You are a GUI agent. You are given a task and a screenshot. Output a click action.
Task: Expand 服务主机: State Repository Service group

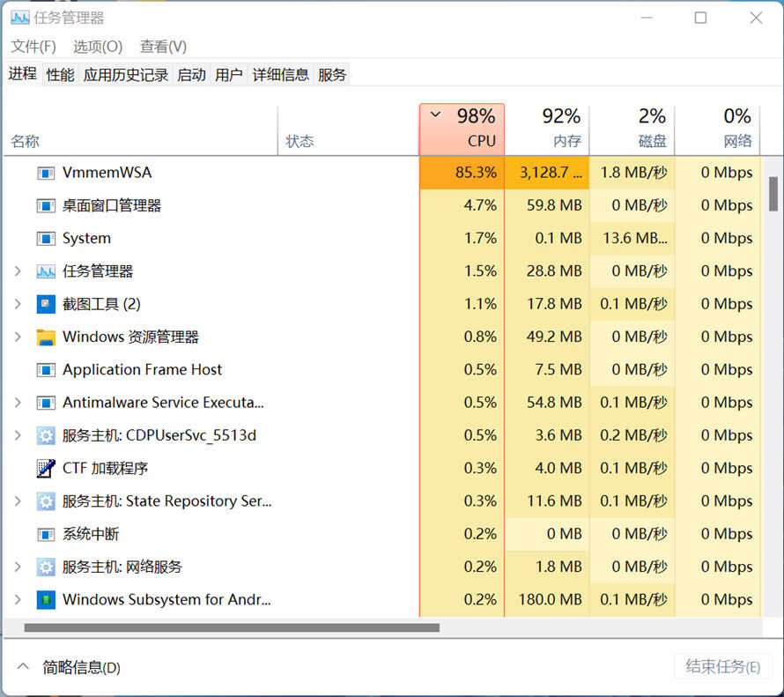click(18, 501)
